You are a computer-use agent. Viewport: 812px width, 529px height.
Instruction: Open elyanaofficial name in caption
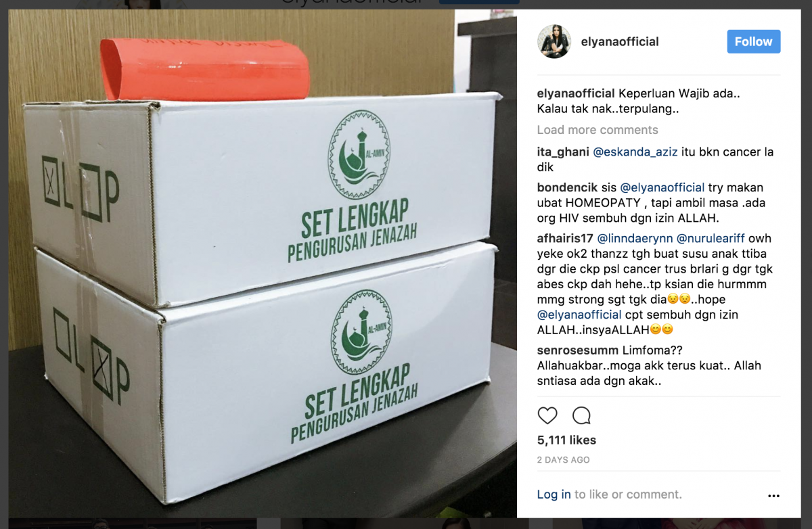coord(576,93)
